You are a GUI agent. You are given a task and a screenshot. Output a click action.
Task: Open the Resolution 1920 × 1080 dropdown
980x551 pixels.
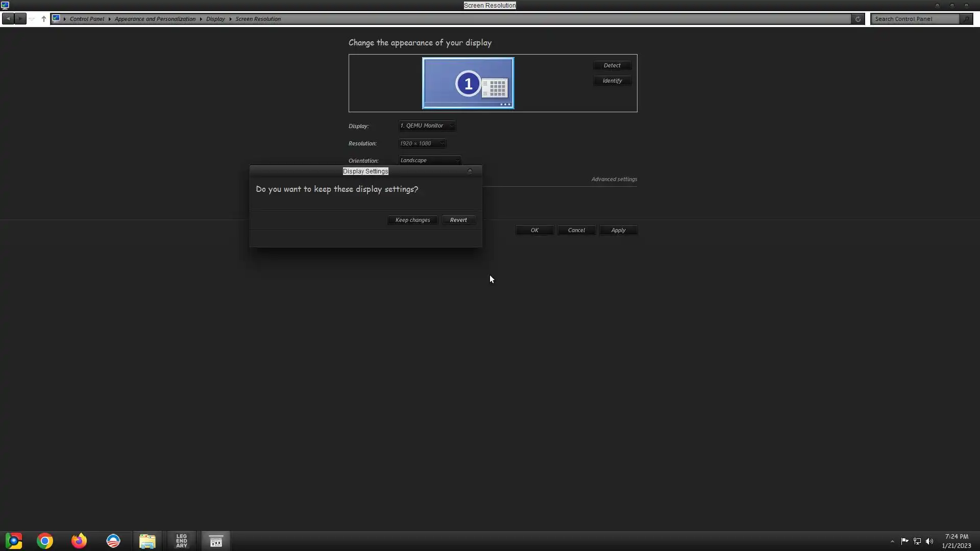pos(422,143)
